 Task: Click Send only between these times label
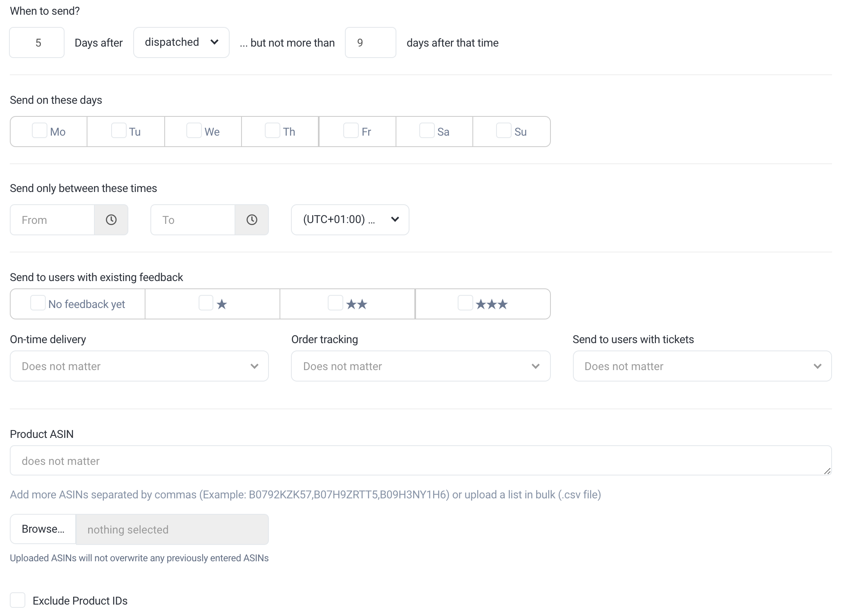(83, 188)
